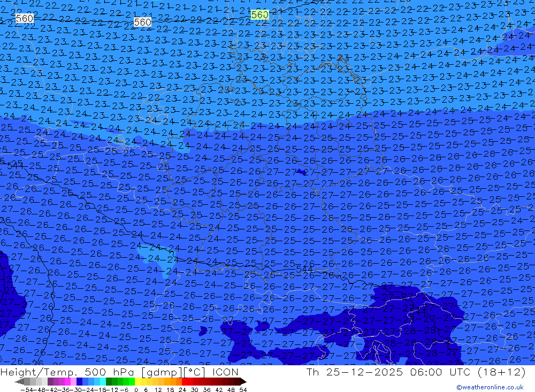Image resolution: width=535 pixels, height=392 pixels.
Task: Click the 'ICON' model name in the title
Action: pyautogui.click(x=226, y=372)
